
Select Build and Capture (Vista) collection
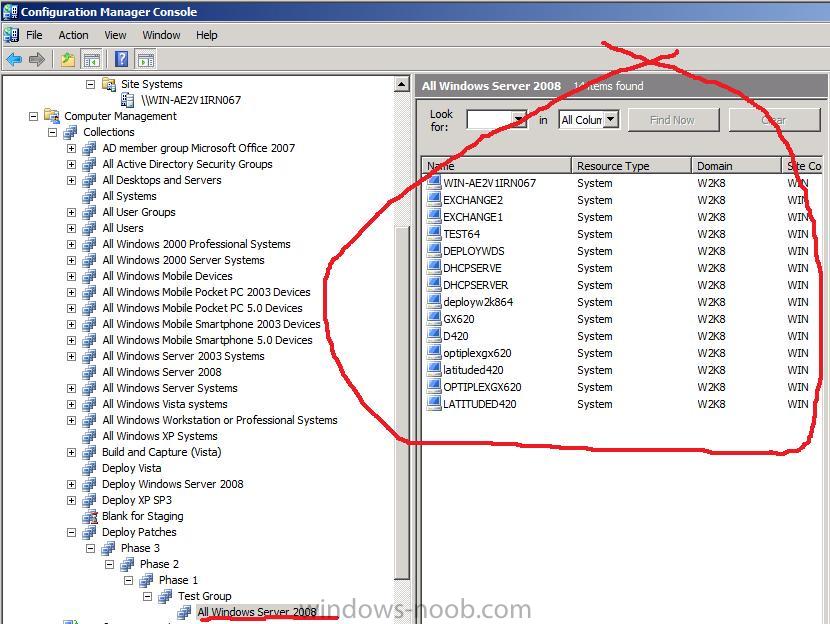click(x=161, y=452)
